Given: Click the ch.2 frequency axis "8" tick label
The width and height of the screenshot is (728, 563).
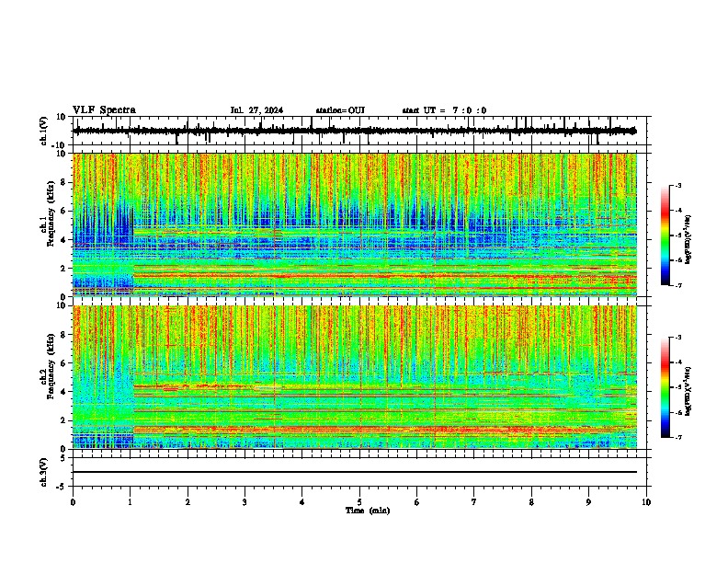Looking at the screenshot, I should [x=64, y=335].
